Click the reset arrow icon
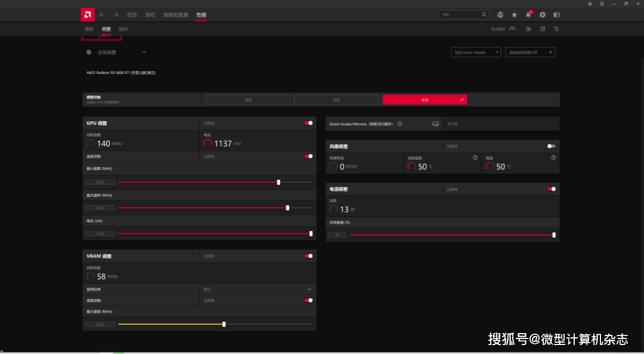 [x=556, y=29]
